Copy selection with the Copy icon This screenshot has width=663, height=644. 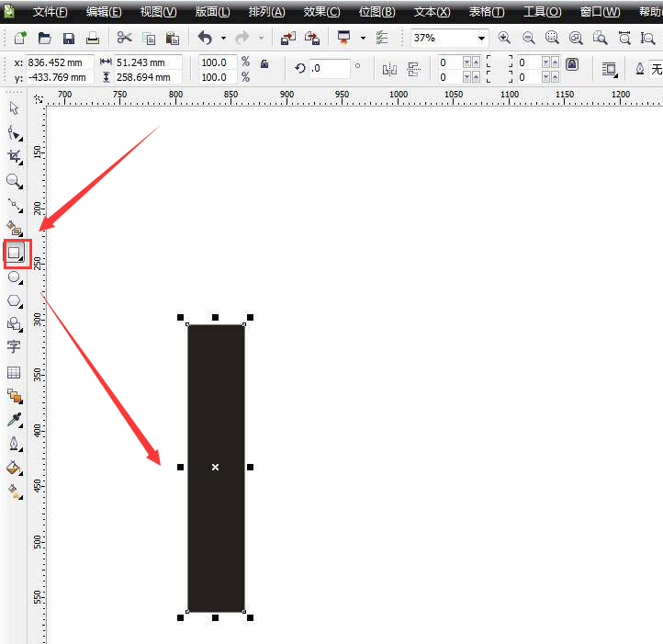[149, 39]
